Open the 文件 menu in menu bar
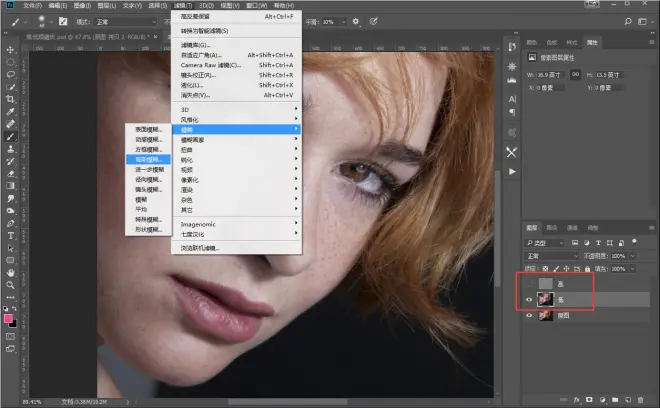This screenshot has height=408, width=660. (32, 5)
